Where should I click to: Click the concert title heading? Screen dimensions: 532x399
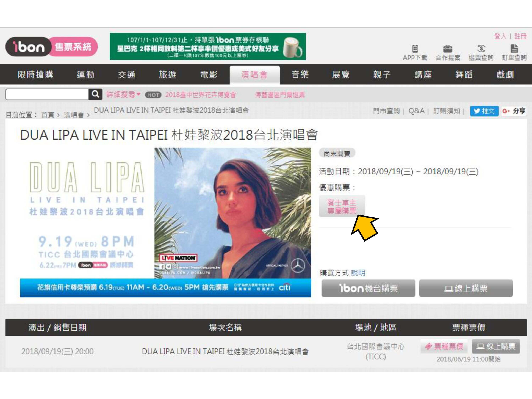pyautogui.click(x=169, y=135)
